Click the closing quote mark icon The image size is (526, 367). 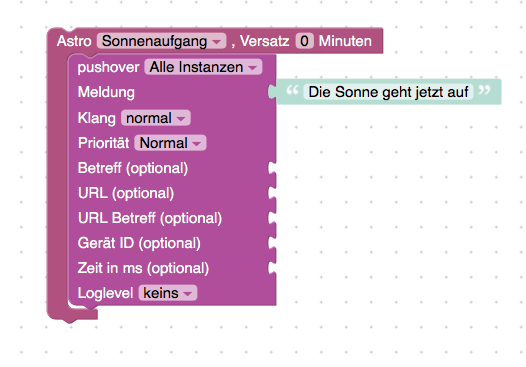[x=484, y=90]
